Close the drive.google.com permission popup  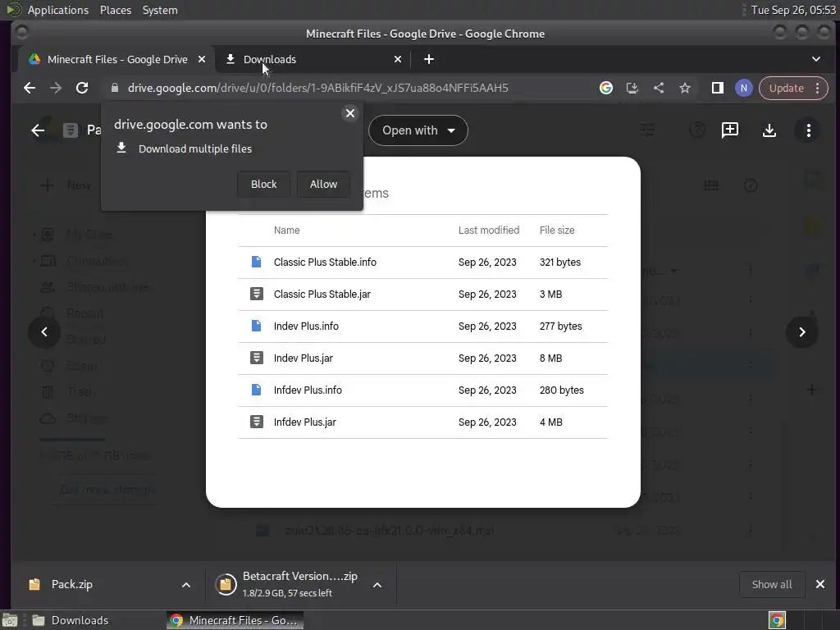(349, 113)
